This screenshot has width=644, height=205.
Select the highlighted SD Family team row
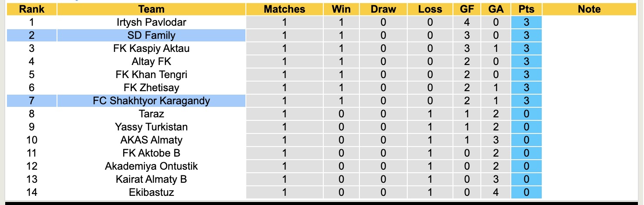(151, 35)
